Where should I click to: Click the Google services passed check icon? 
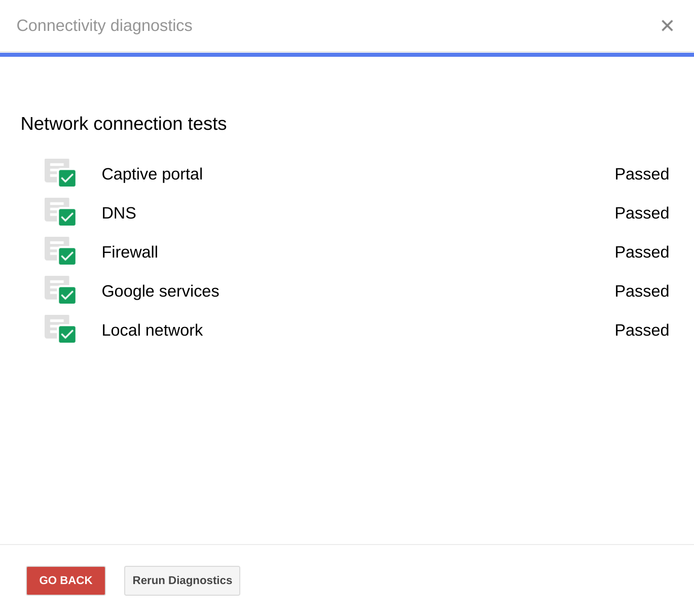coord(60,290)
